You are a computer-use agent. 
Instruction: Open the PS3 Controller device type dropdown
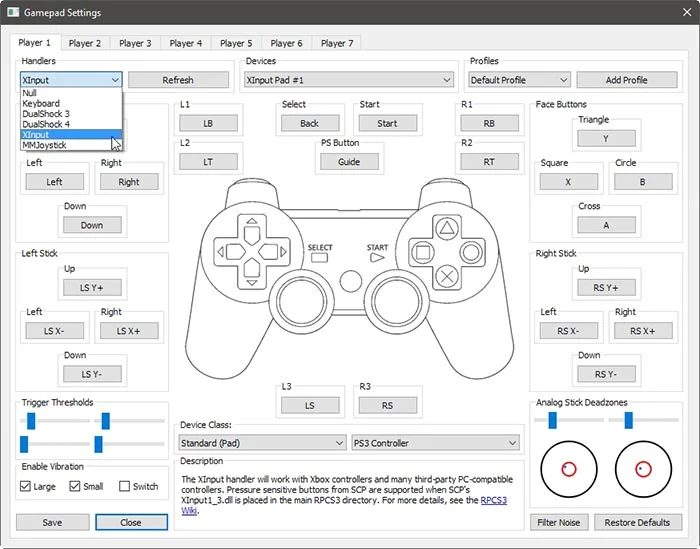435,443
